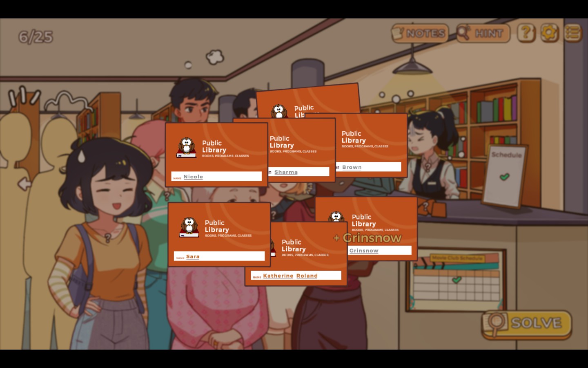
Task: Click the owl logo on Nicole's card
Action: tap(187, 148)
